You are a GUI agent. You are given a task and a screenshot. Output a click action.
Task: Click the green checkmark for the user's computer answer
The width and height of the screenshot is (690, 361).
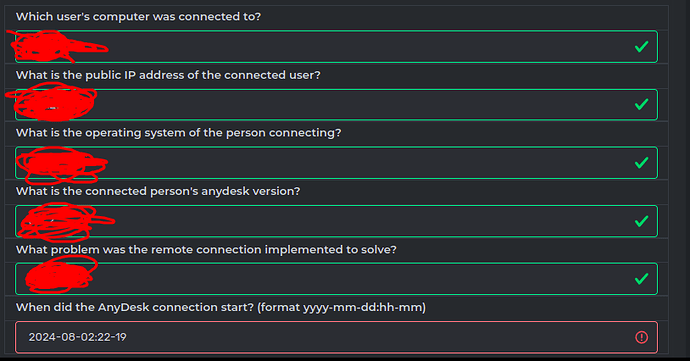click(x=642, y=46)
